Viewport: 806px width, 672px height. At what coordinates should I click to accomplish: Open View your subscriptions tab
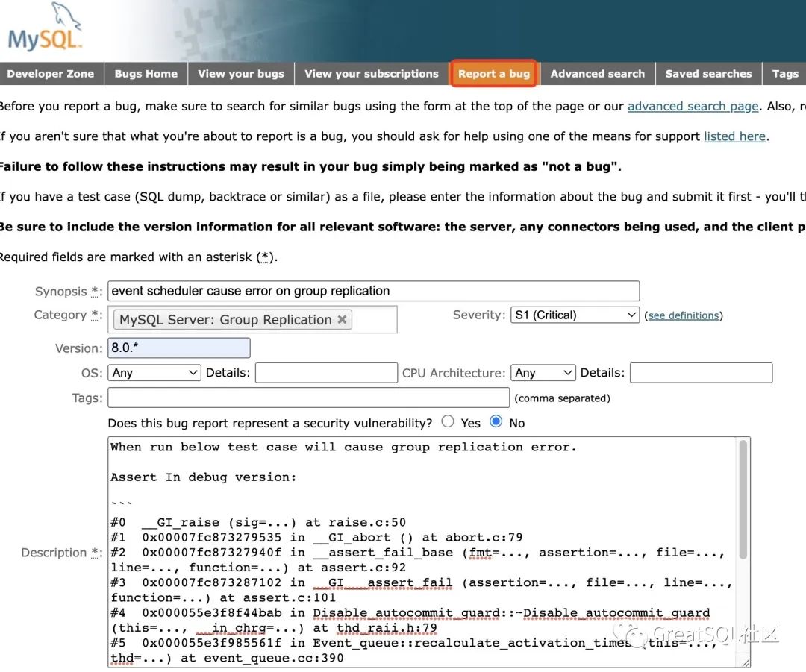coord(372,74)
